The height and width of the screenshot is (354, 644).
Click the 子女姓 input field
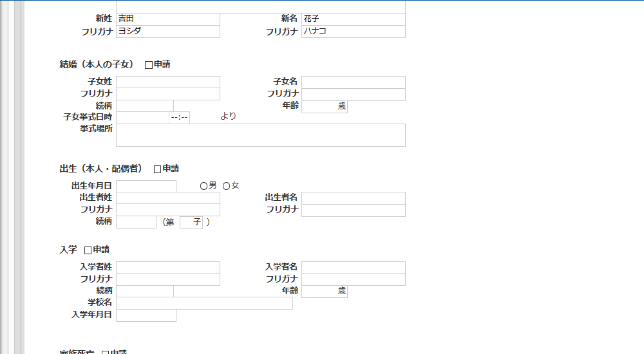168,82
